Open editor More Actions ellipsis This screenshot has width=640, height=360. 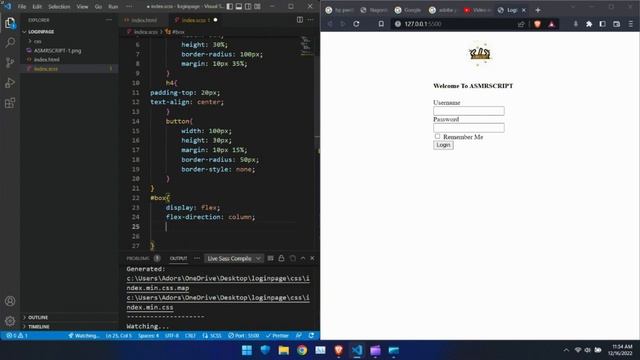click(311, 20)
